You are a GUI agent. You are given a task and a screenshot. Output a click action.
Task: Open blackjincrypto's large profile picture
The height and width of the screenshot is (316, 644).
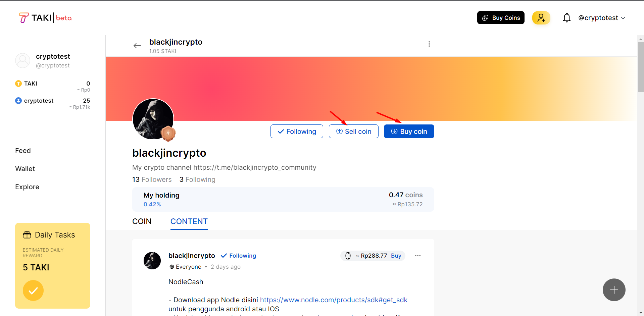(x=153, y=119)
